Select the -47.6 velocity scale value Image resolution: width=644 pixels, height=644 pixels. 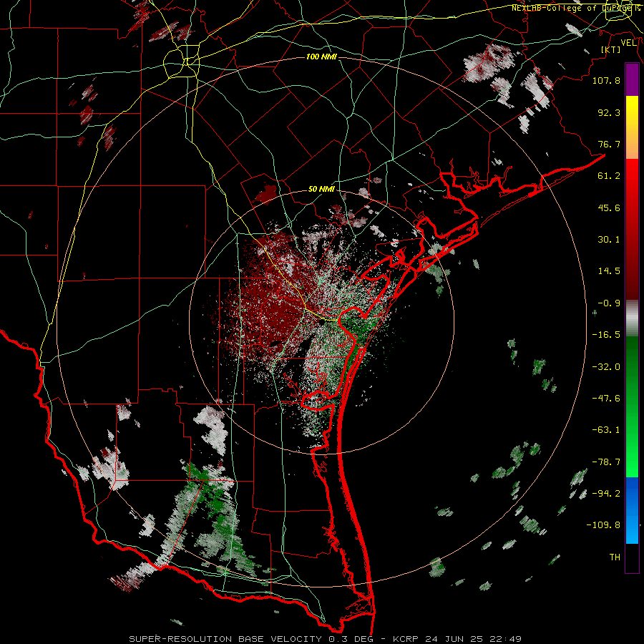click(606, 399)
